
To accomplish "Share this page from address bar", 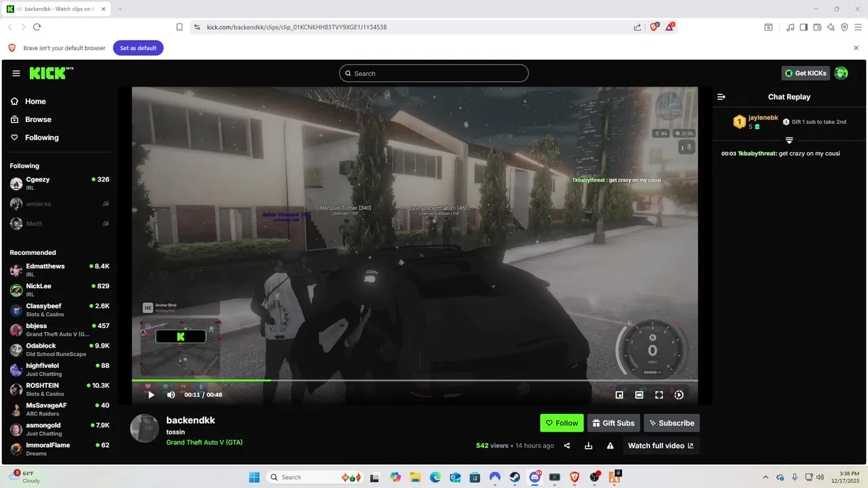I will coord(637,27).
